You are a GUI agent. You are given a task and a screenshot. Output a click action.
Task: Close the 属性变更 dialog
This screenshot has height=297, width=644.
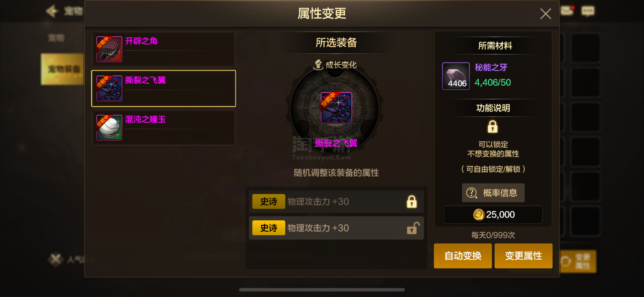click(545, 14)
